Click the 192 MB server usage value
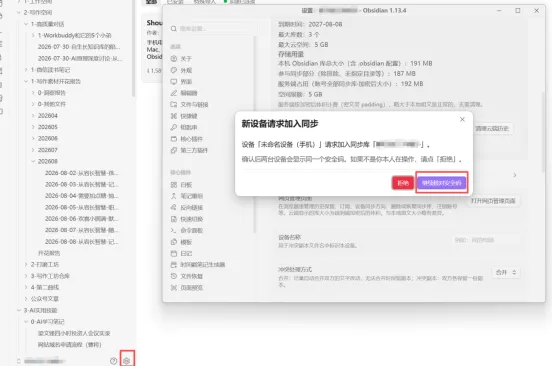Screen dimensions: 553x367 [412, 84]
